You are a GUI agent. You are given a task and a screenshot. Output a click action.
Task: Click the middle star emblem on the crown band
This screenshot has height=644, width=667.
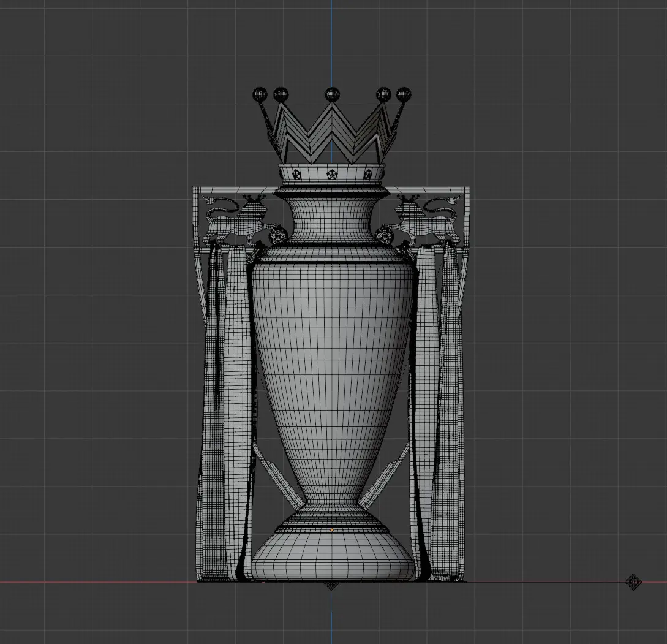point(331,174)
